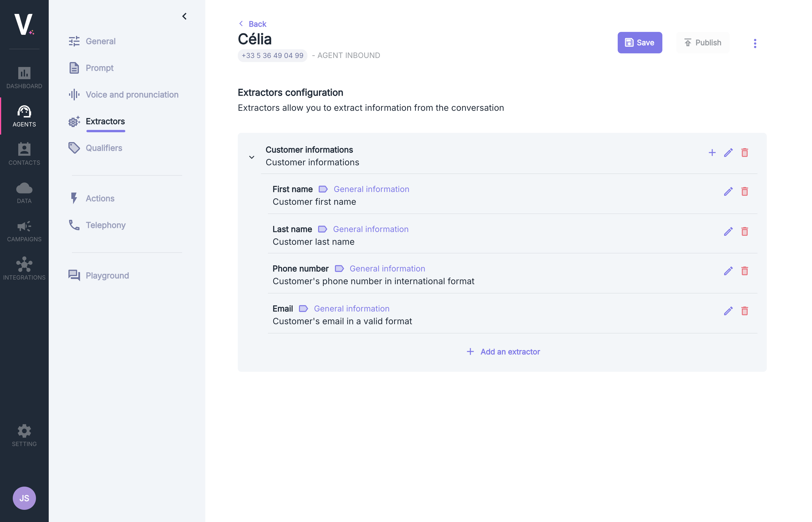Open the Dashboard section in sidebar
Image resolution: width=812 pixels, height=522 pixels.
tap(24, 78)
